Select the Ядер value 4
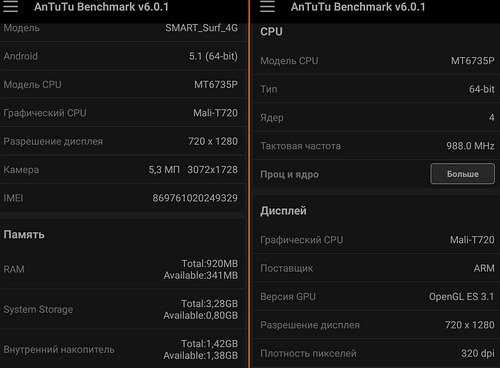 click(x=492, y=118)
